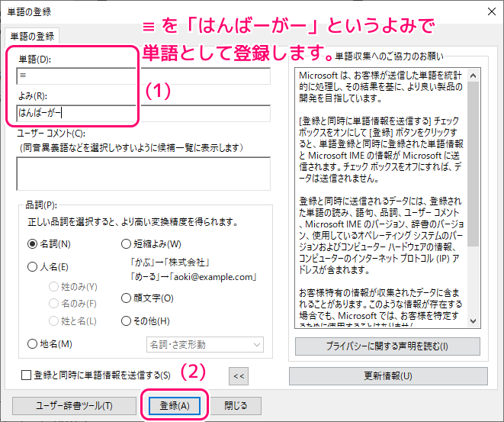Switch to the 単語の登録 tab

click(32, 37)
